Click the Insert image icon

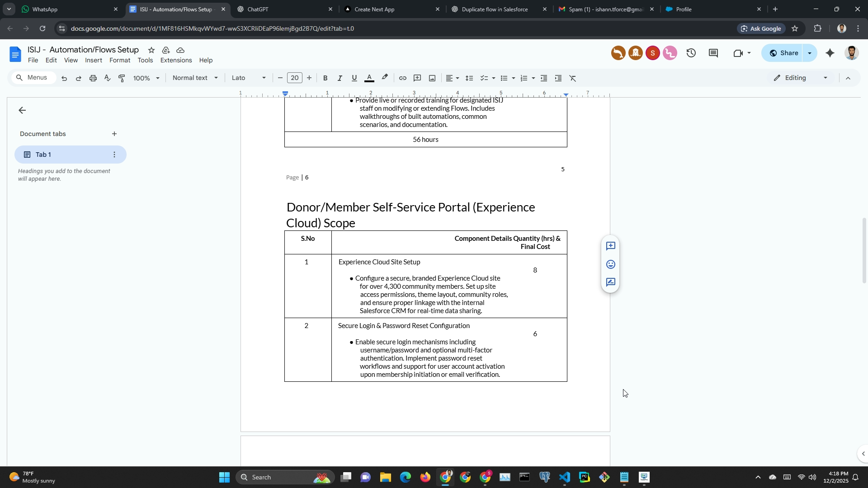(432, 78)
